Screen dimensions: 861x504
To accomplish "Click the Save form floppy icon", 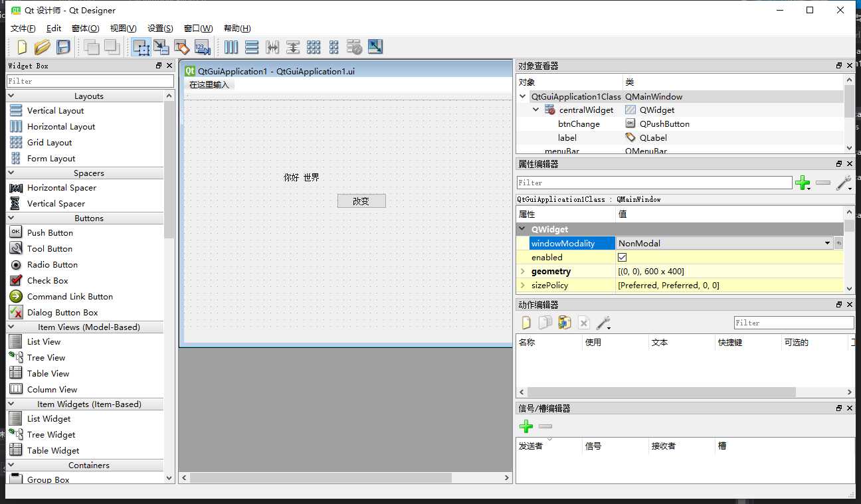I will (x=63, y=47).
